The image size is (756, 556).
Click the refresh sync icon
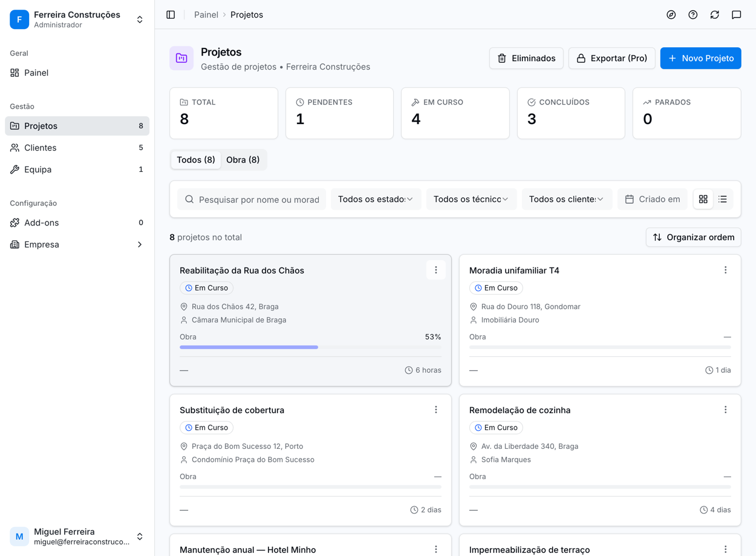point(715,15)
